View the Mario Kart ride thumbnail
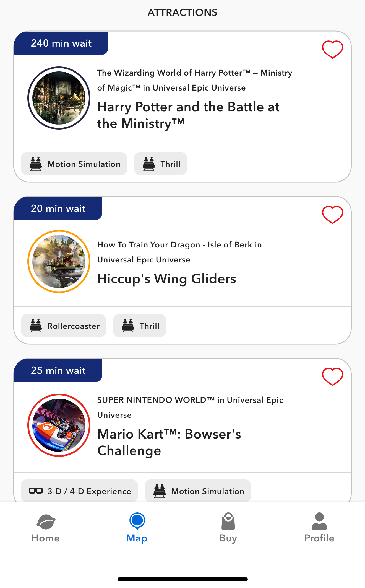This screenshot has width=365, height=588. (59, 425)
